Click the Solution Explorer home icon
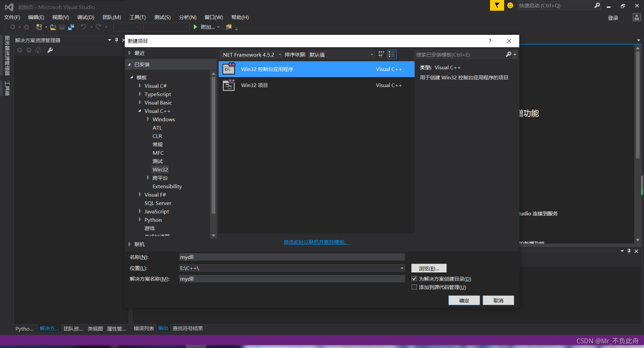The height and width of the screenshot is (348, 644). [x=38, y=50]
